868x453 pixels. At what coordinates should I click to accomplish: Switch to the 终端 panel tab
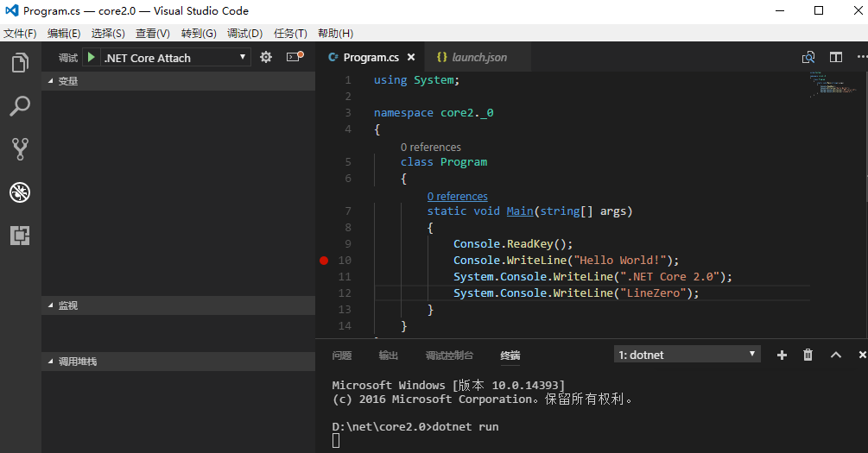(510, 355)
